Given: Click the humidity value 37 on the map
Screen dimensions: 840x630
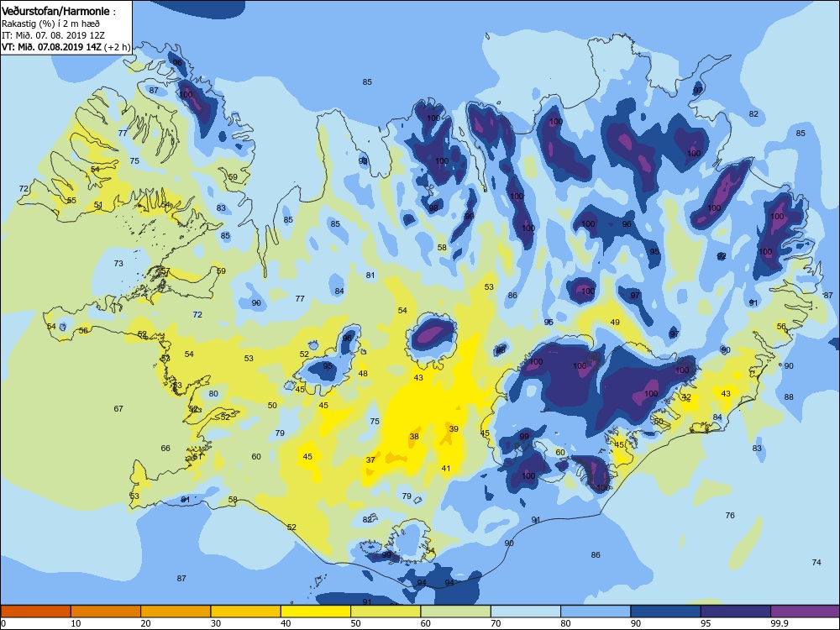Looking at the screenshot, I should [370, 459].
